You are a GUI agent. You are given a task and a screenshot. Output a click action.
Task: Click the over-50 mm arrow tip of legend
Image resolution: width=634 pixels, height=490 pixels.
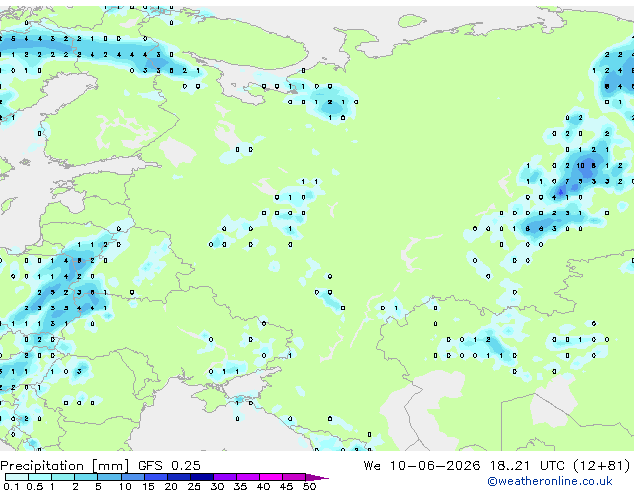[317, 477]
